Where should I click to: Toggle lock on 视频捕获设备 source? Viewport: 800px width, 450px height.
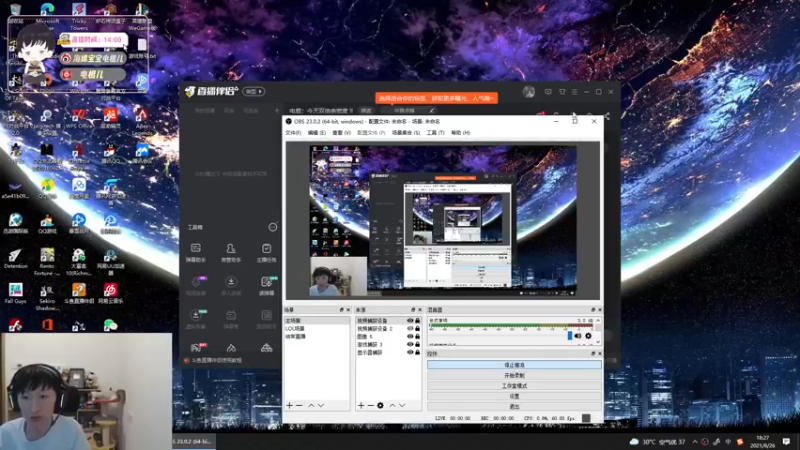[417, 320]
